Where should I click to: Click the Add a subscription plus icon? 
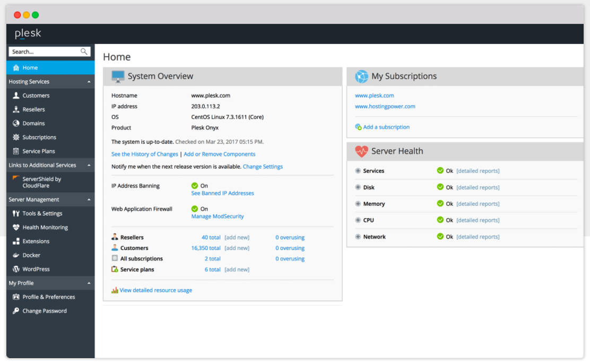pos(358,127)
